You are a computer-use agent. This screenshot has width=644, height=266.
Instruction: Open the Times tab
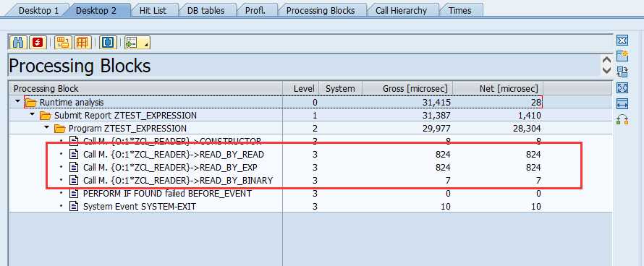pyautogui.click(x=459, y=11)
